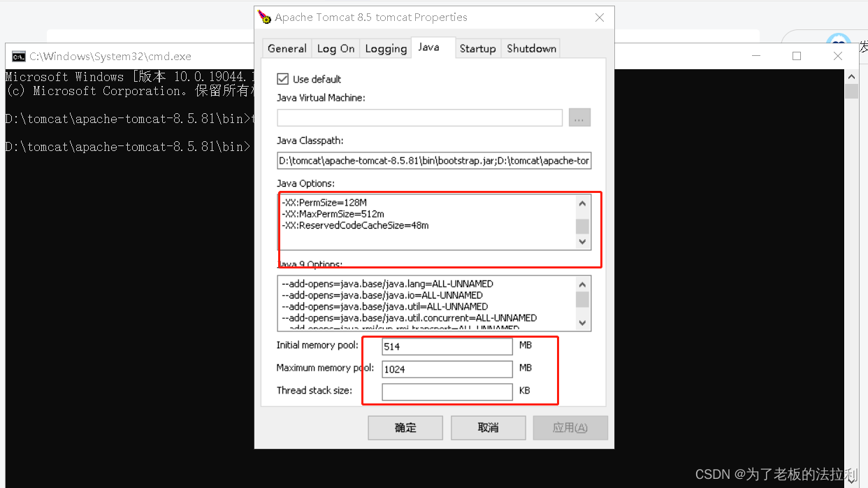Close the cmd.exe window

pyautogui.click(x=837, y=56)
